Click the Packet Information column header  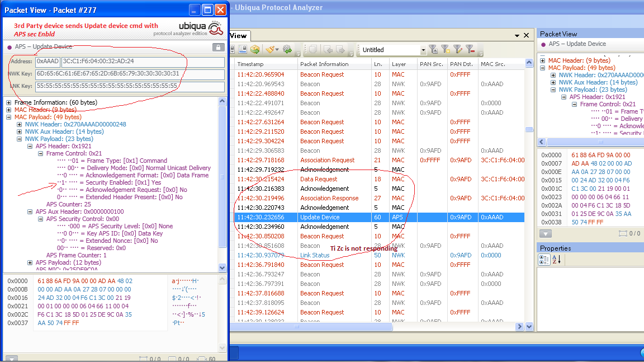click(x=334, y=64)
